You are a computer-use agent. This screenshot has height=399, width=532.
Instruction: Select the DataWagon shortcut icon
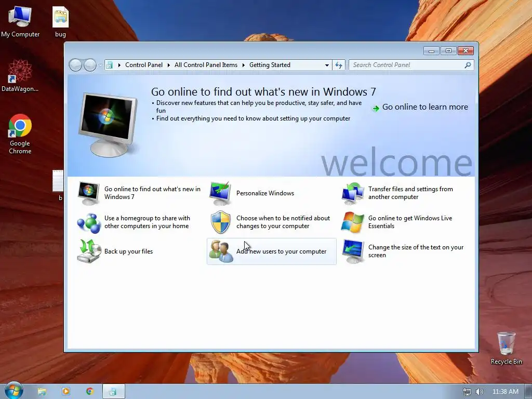(x=20, y=75)
